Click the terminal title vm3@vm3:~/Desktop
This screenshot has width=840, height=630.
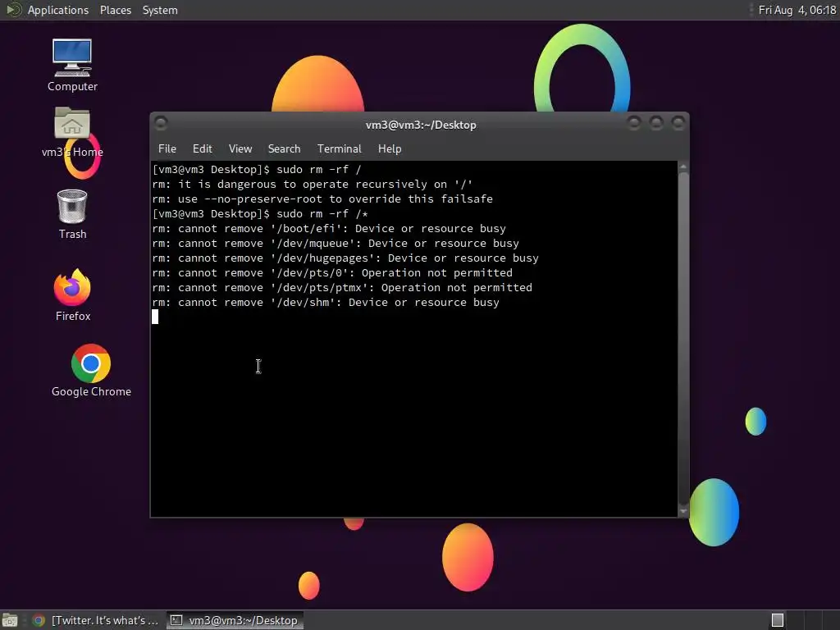pos(421,125)
